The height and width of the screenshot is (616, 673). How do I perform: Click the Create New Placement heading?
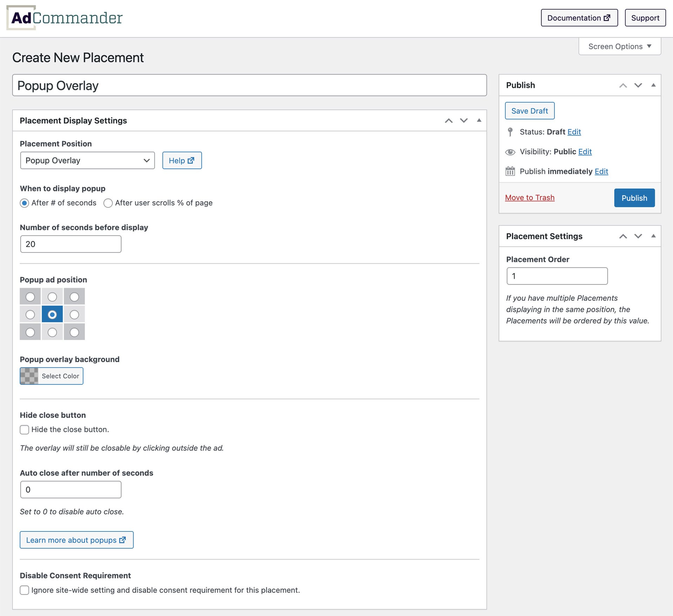[x=78, y=57]
